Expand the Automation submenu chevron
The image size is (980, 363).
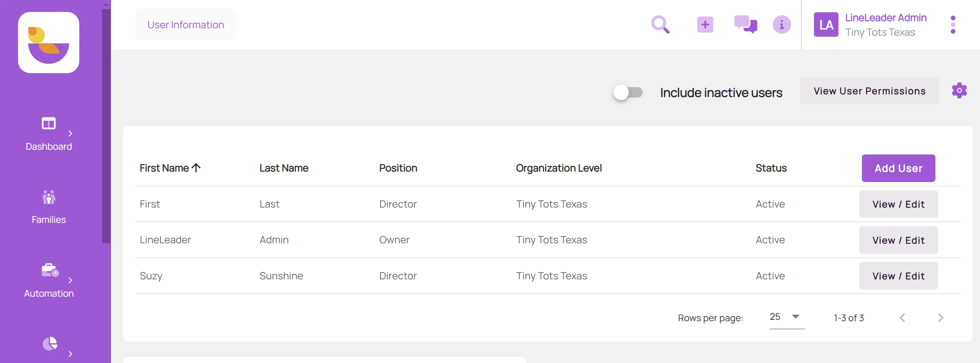70,280
